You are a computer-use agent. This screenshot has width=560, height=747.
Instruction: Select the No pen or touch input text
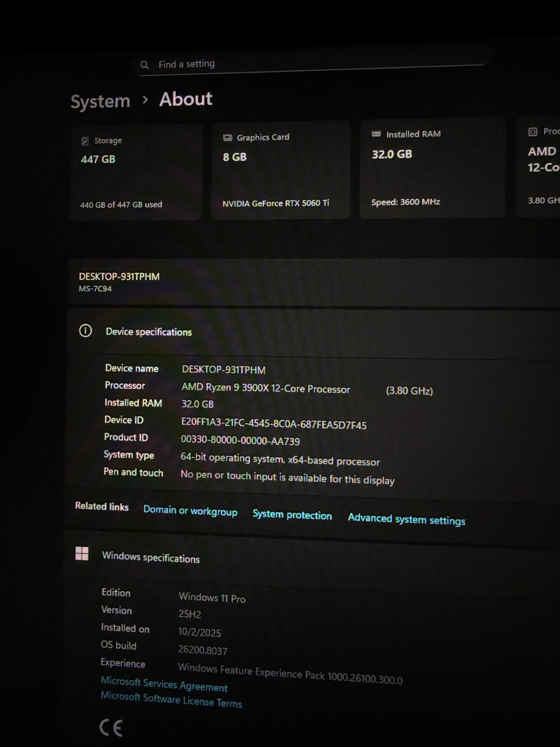pos(288,477)
